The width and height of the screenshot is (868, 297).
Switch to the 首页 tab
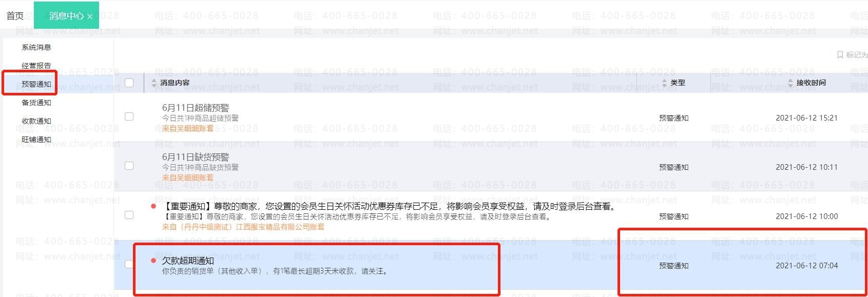click(x=15, y=16)
